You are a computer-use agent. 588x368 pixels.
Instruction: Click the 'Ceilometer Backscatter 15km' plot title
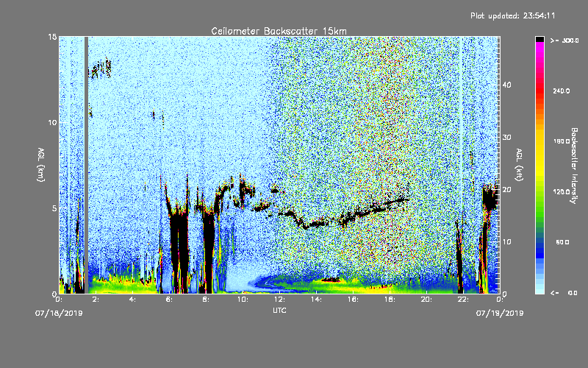(279, 31)
